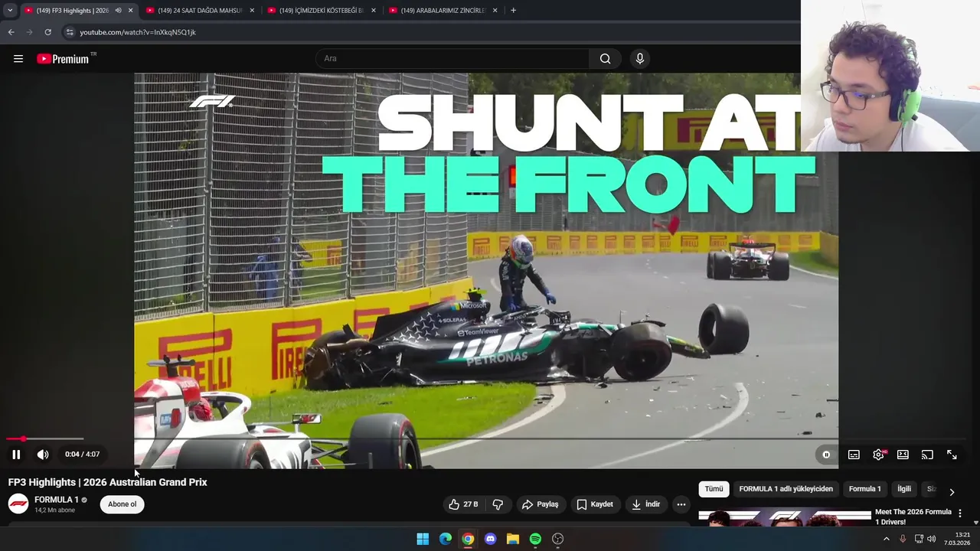Image resolution: width=980 pixels, height=551 pixels.
Task: Open a new browser tab
Action: [513, 11]
